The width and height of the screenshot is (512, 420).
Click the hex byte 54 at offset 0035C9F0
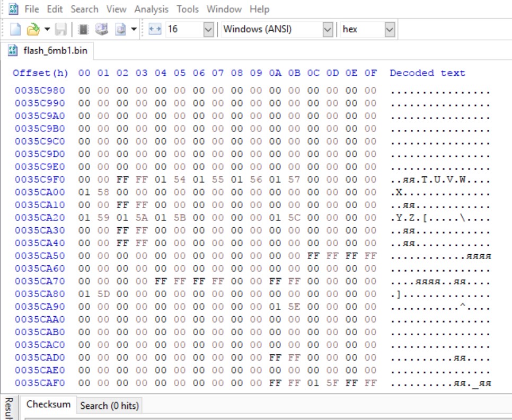[180, 180]
